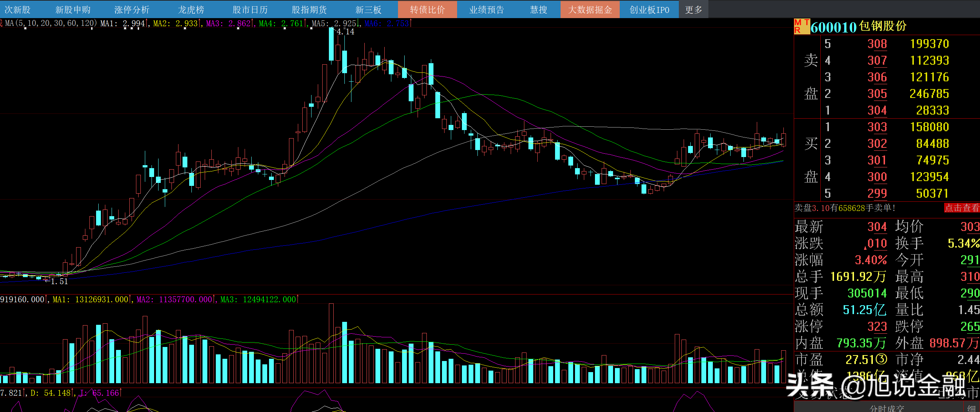Click 换手 value 5.34%
Viewport: 980px width, 412px height.
(963, 244)
